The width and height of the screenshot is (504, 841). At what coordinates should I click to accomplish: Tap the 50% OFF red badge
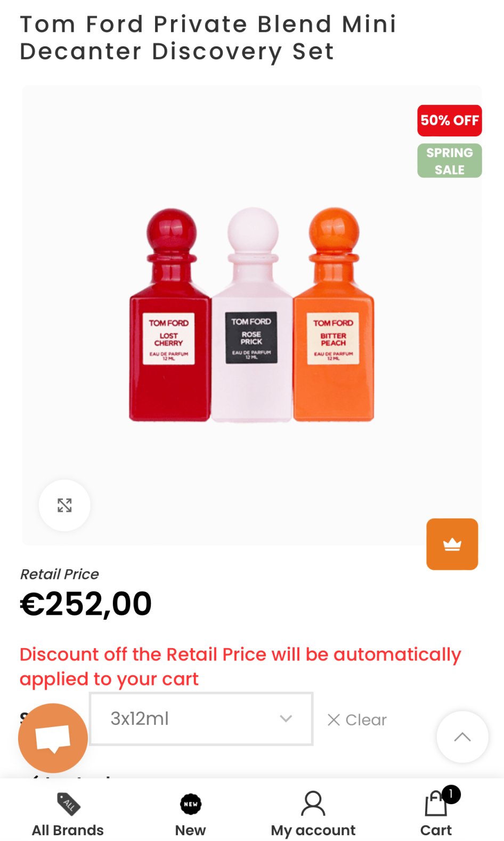coord(450,120)
